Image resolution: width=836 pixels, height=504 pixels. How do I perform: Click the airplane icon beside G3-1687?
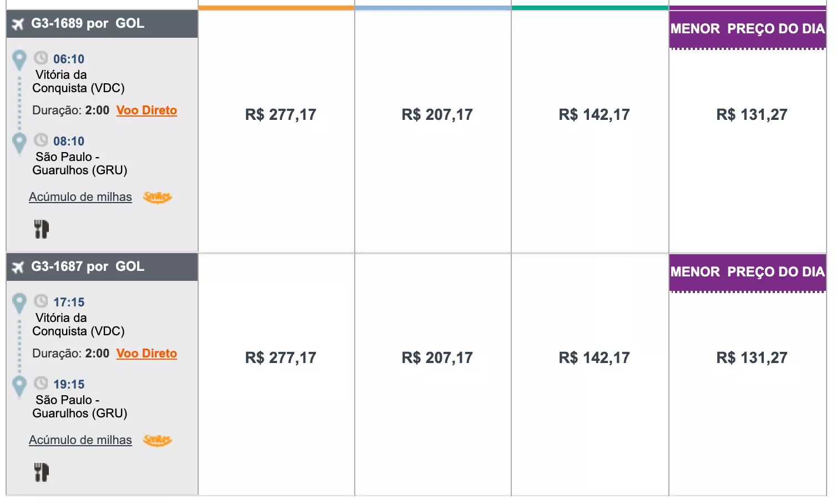18,268
